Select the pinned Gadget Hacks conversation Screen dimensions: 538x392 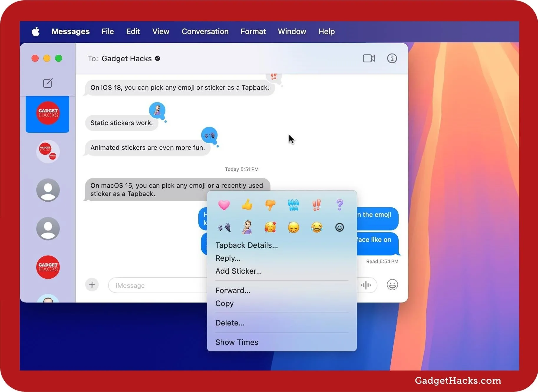pos(47,114)
